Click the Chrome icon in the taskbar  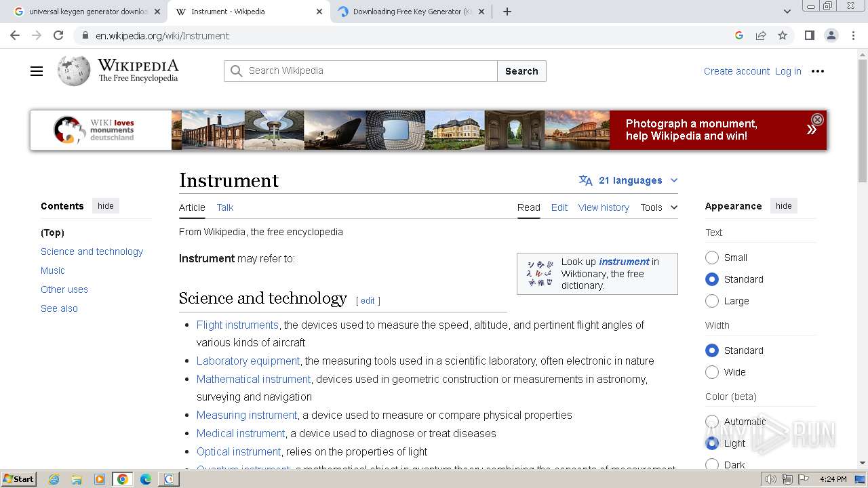pos(123,479)
